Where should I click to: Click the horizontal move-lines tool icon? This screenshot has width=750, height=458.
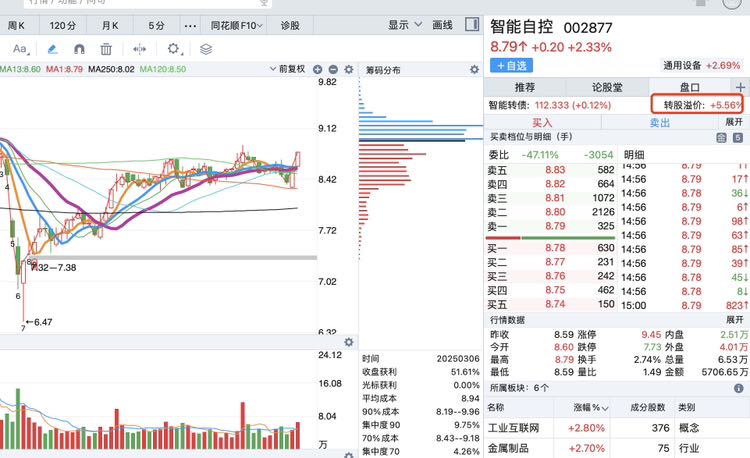point(139,49)
